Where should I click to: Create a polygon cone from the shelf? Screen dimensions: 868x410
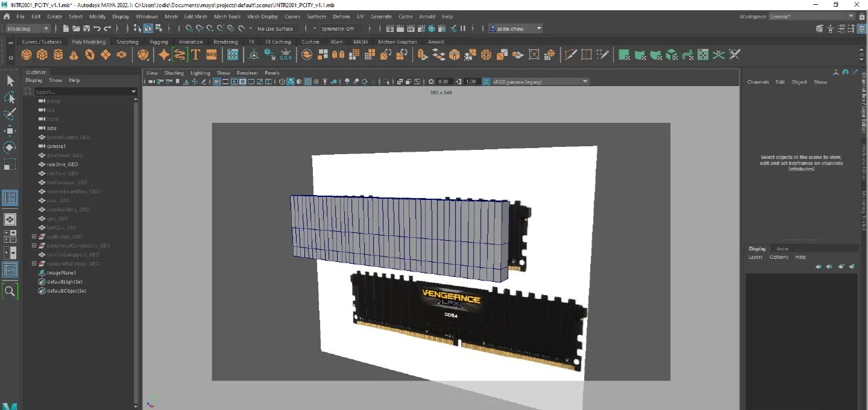point(74,55)
